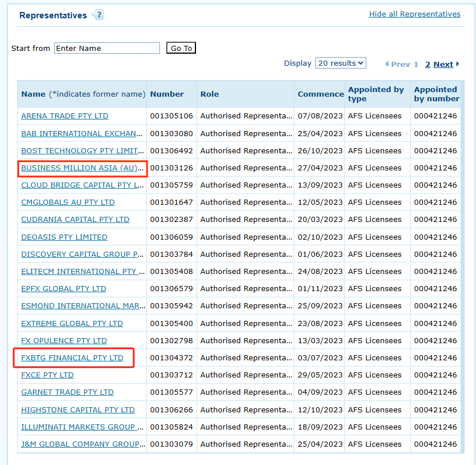Open CMGLOBALS AU PTY LTD link
This screenshot has width=476, height=465.
click(x=67, y=202)
